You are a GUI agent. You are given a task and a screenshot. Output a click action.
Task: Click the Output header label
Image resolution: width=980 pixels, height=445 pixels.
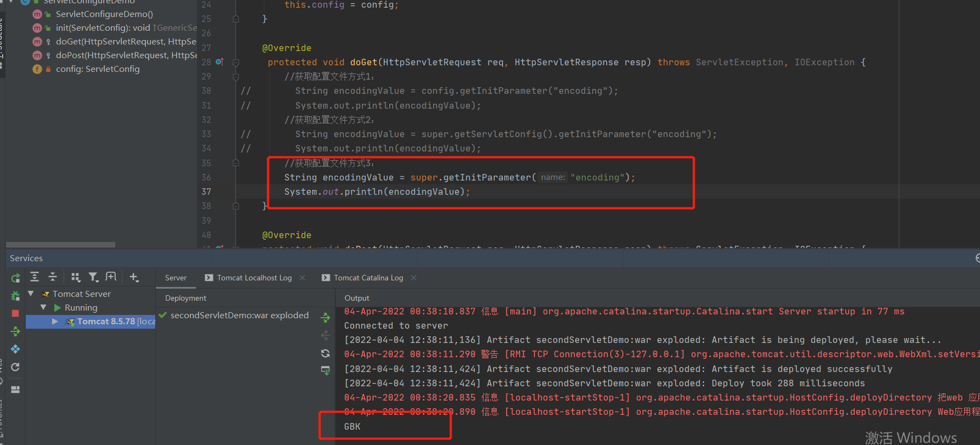[357, 298]
